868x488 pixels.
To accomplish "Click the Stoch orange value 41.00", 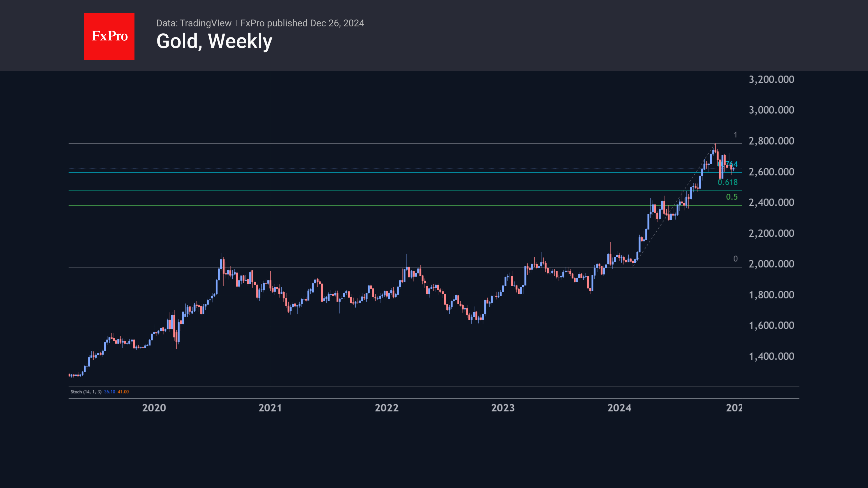I will coord(123,392).
